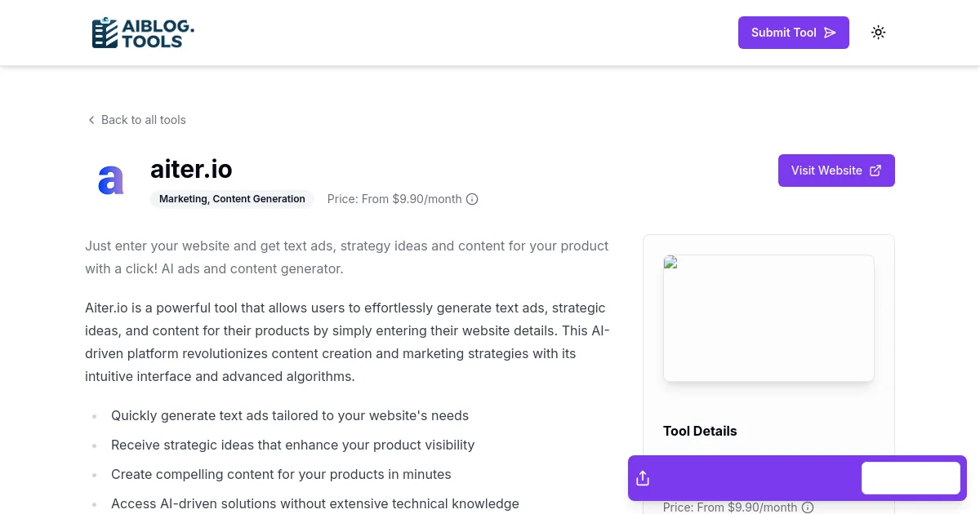Click the share icon in the purple banner

coord(643,477)
